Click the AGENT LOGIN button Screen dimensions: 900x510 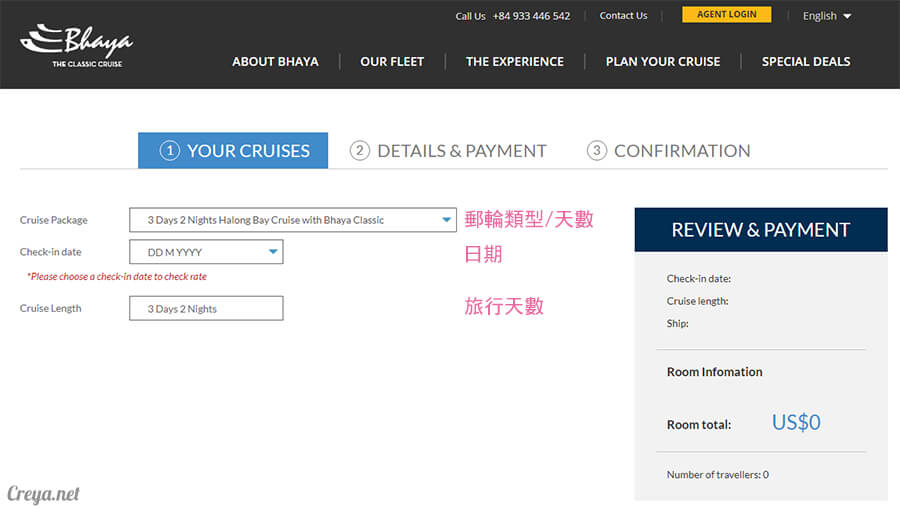coord(727,14)
